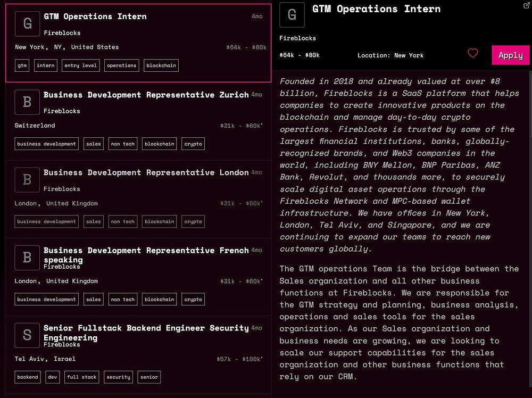Open Senior Fullstack Backend Engineer Security Engineering listing
532x398 pixels.
coord(146,333)
